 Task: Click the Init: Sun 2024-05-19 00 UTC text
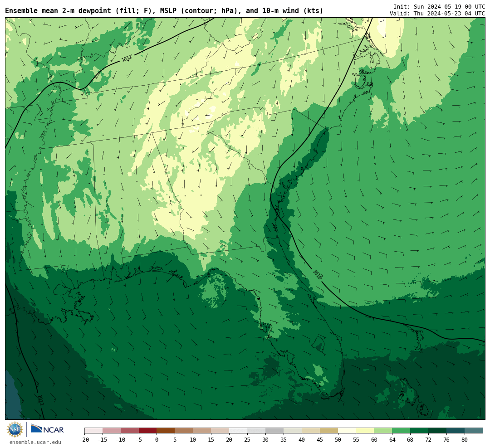439,6
